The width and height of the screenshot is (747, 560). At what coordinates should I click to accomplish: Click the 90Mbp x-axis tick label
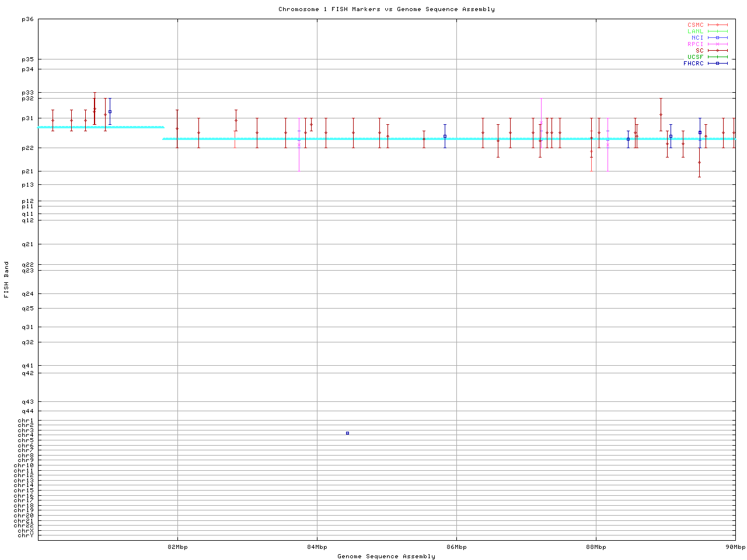[735, 547]
